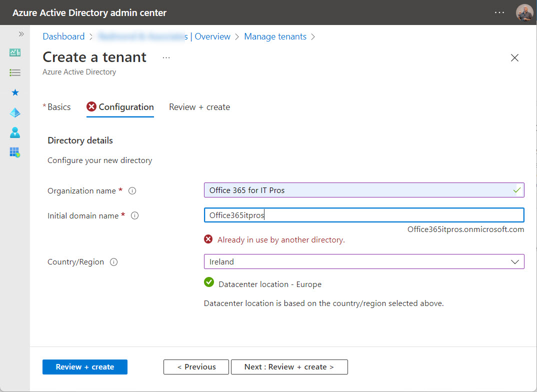Click the 'Directory details' heading
Viewport: 537px width, 392px height.
(80, 140)
